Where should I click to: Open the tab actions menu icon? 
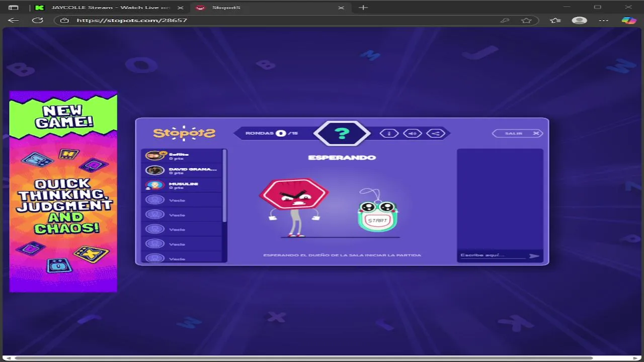[x=14, y=8]
